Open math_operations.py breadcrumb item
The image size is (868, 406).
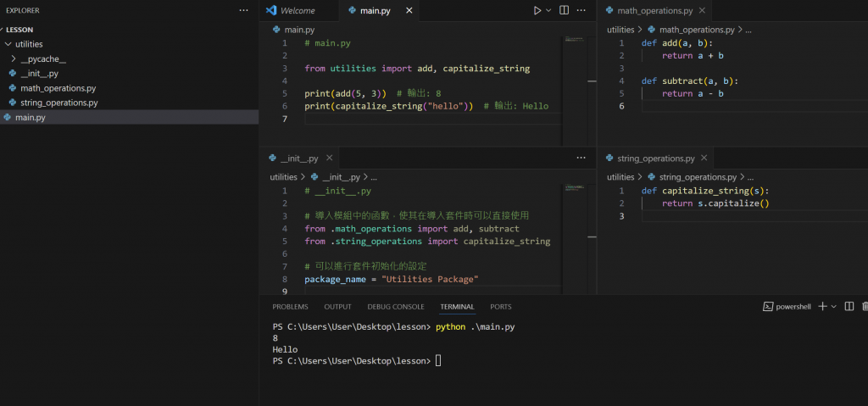[x=697, y=30]
